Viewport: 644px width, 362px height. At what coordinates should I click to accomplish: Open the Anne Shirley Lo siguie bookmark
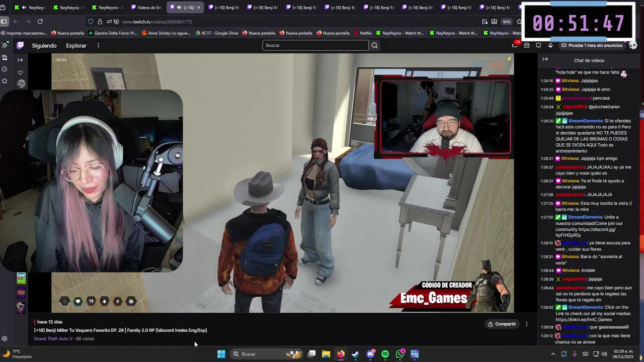point(166,33)
